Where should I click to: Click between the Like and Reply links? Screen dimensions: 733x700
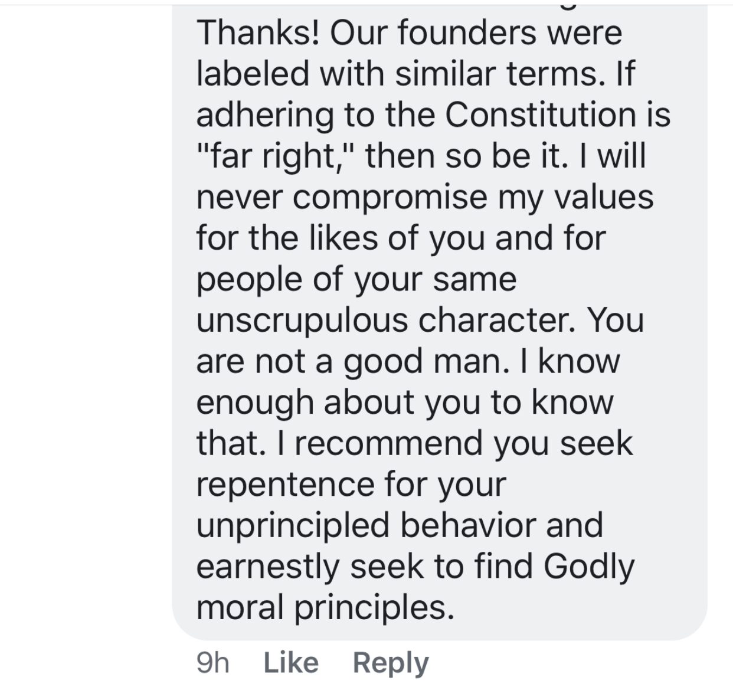click(336, 662)
